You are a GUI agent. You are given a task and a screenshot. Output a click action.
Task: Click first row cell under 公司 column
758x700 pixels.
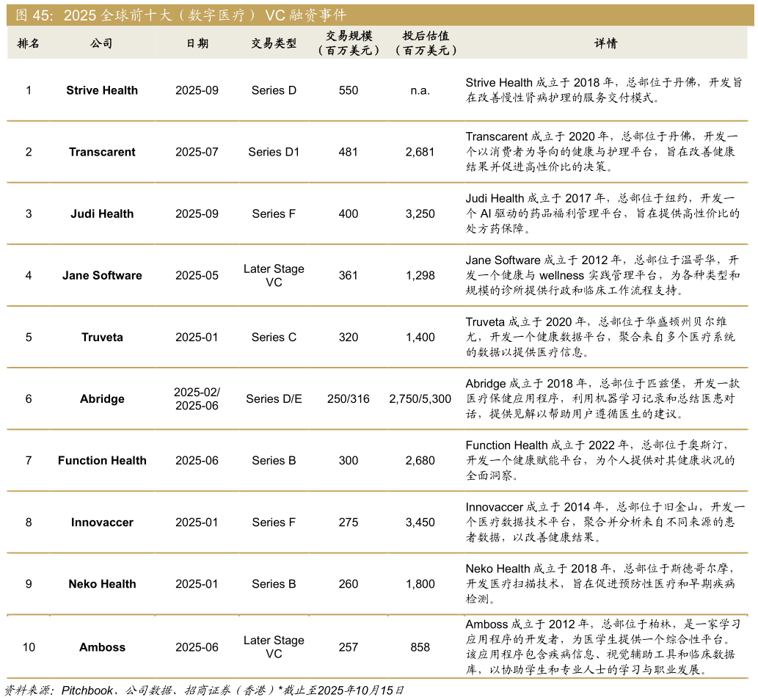pyautogui.click(x=102, y=90)
